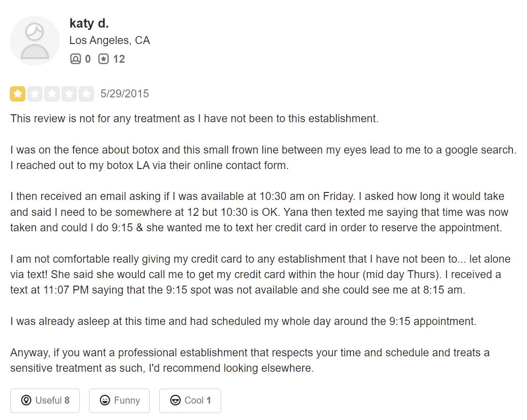Click the friend count number 0
Screen dimensions: 527x420
point(88,59)
